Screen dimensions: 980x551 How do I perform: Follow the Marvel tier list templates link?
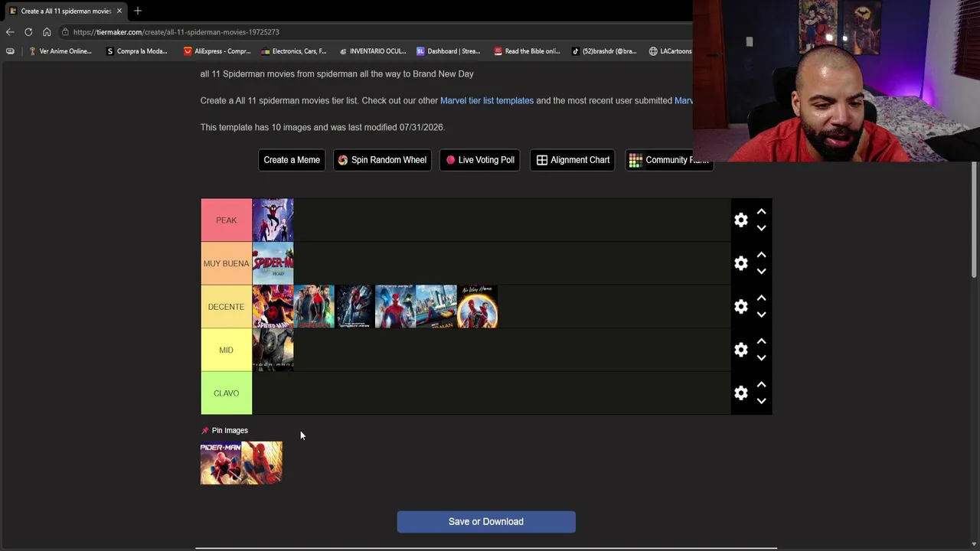[487, 100]
